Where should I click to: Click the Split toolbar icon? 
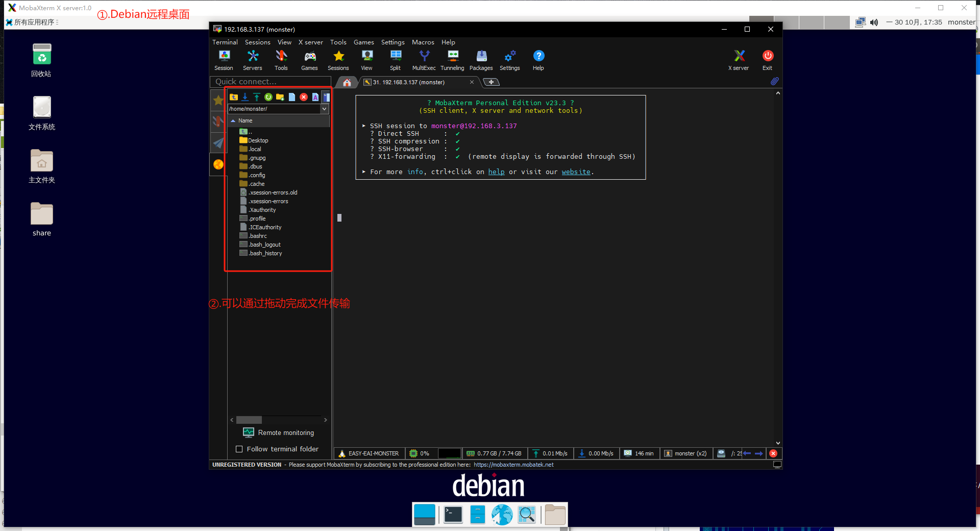[396, 60]
